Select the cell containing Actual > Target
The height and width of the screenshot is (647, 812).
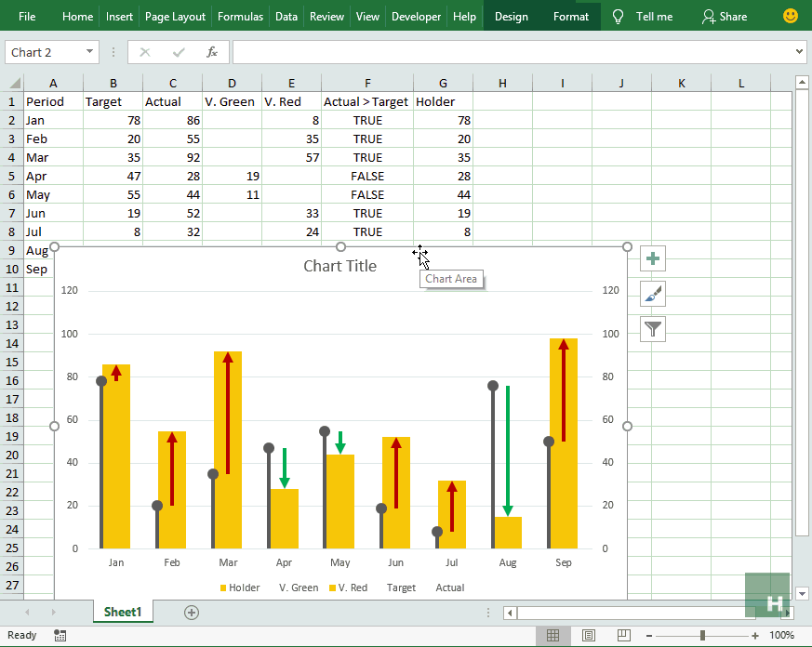[367, 101]
